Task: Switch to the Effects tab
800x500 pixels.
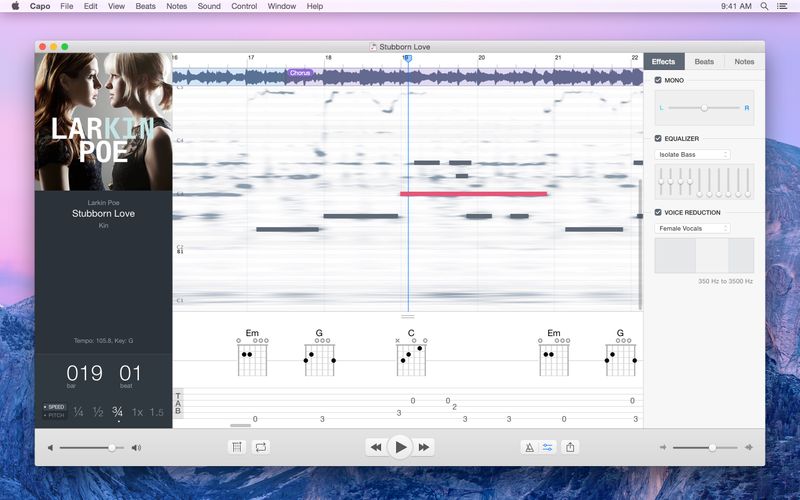Action: [x=664, y=62]
